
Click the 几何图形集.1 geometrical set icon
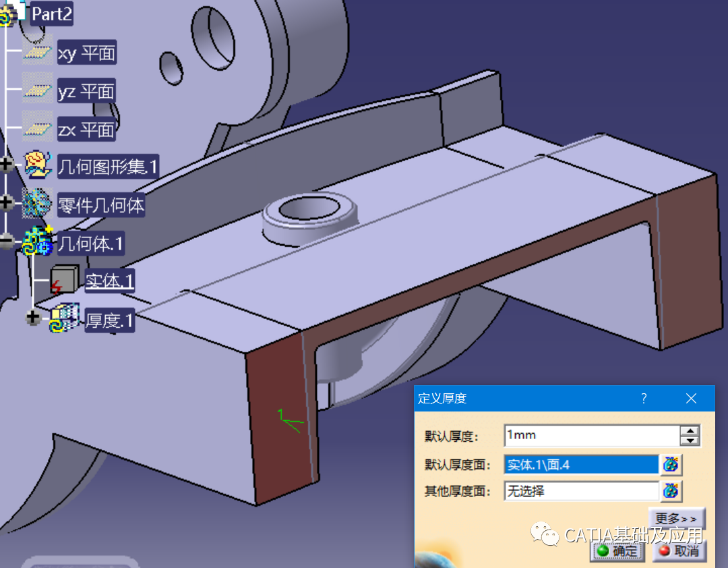tap(38, 165)
